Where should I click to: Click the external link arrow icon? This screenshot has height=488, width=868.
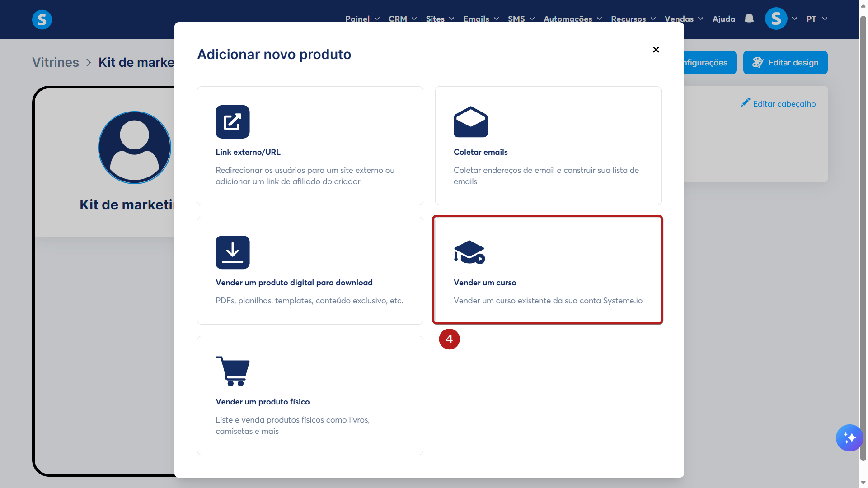(232, 122)
